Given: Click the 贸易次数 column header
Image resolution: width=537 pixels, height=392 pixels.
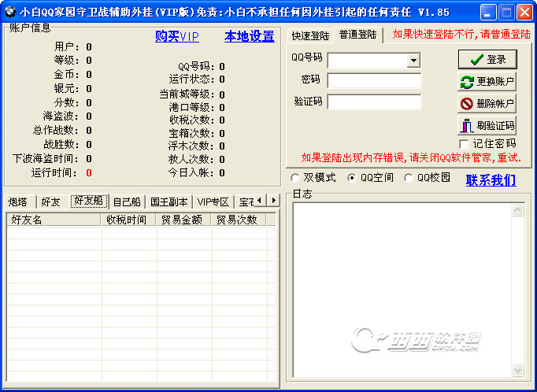Looking at the screenshot, I should pos(239,220).
